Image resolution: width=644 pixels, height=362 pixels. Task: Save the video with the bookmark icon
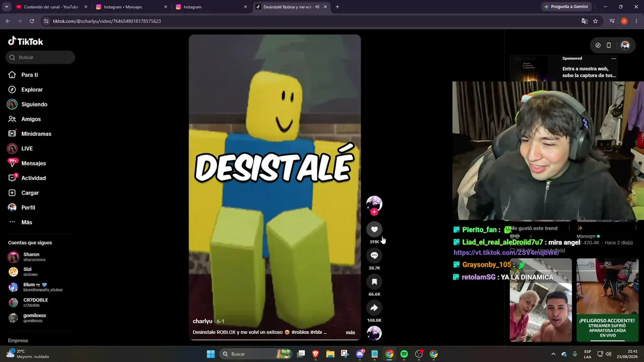tap(374, 282)
